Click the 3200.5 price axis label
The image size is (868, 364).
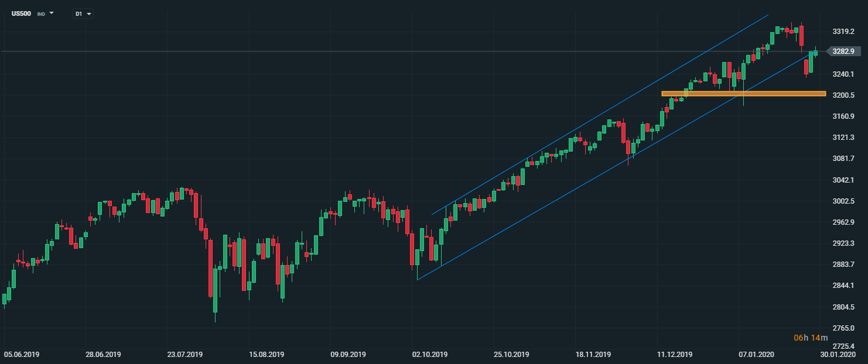point(842,95)
